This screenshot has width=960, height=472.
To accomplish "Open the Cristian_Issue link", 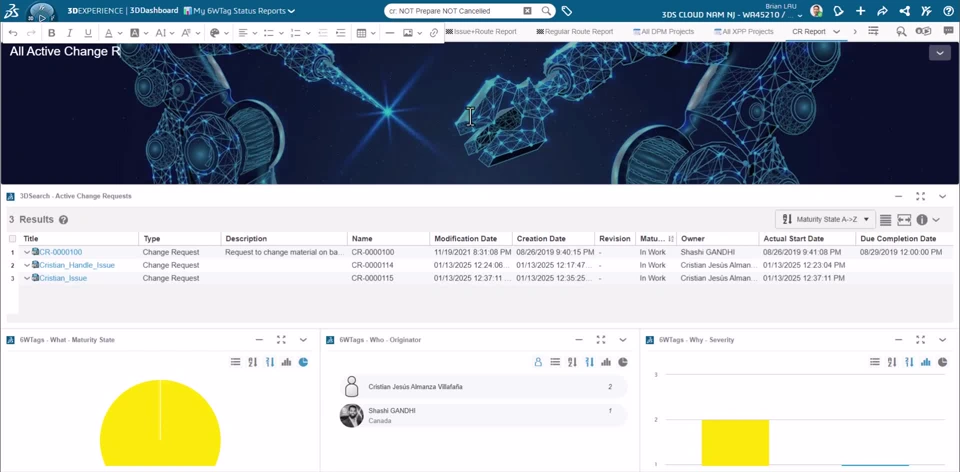I will (x=63, y=278).
